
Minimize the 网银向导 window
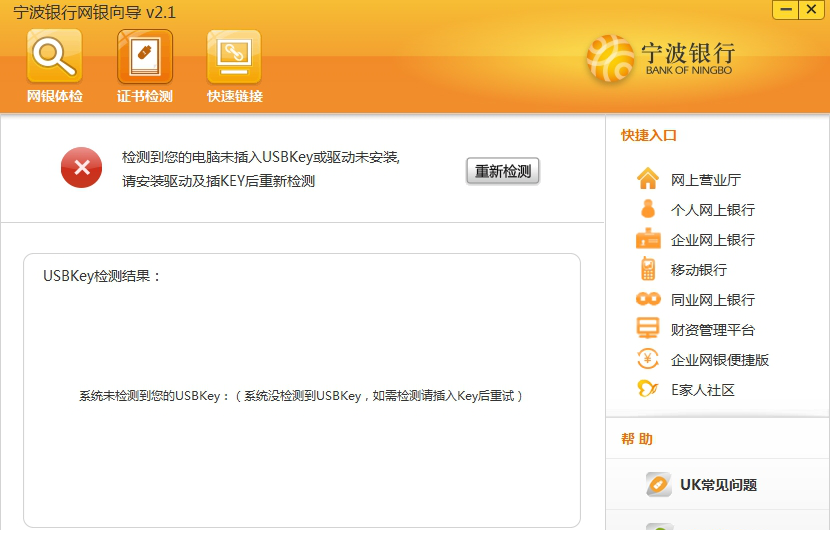click(786, 10)
